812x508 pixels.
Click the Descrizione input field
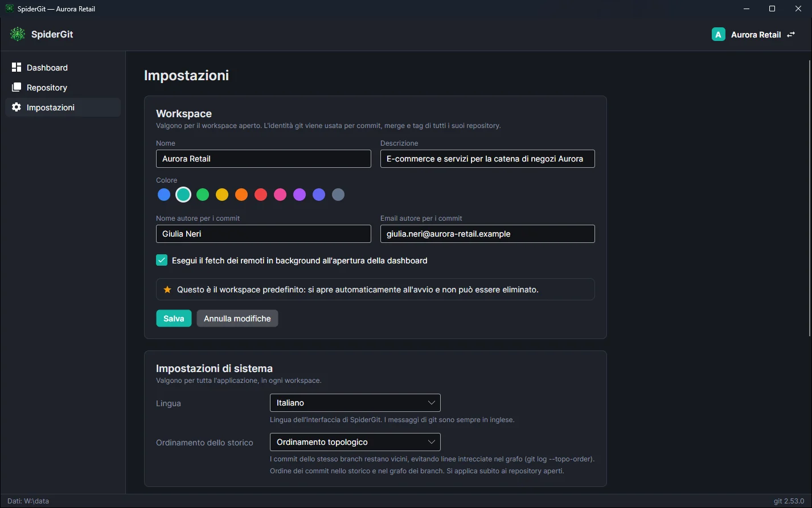(487, 159)
